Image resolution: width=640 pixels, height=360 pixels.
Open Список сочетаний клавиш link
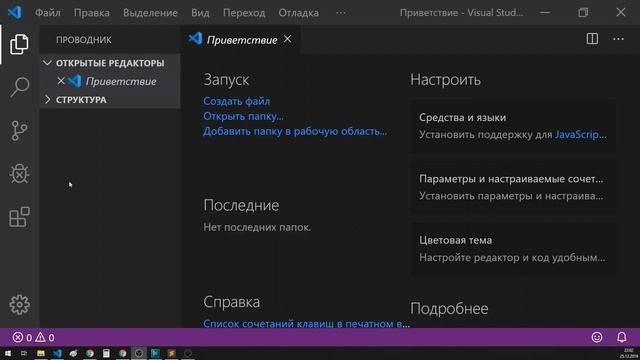coord(306,323)
